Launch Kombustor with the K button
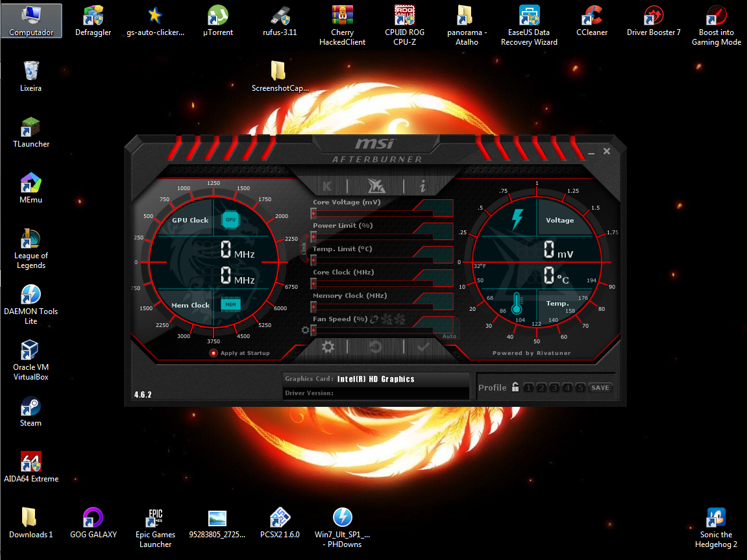747x560 pixels. click(x=327, y=186)
